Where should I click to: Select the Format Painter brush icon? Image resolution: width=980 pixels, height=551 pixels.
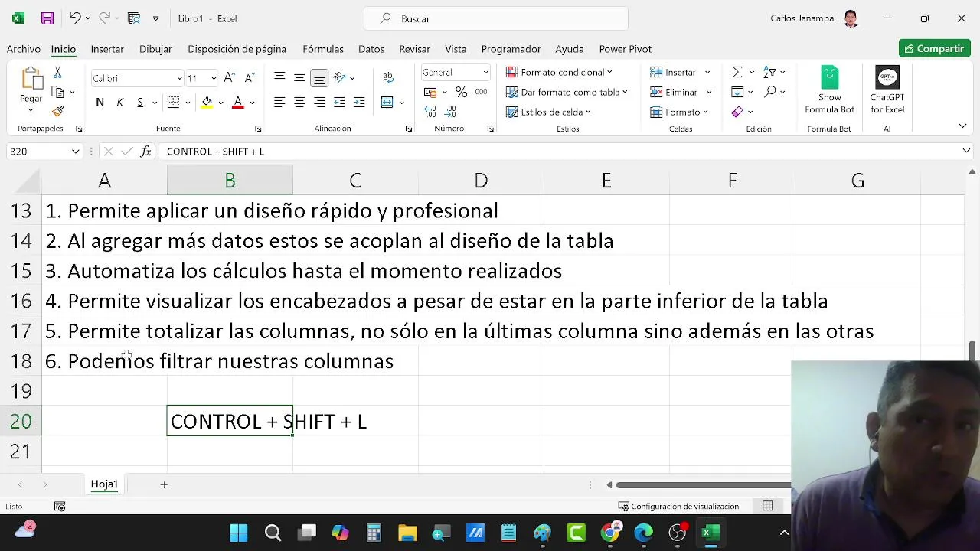point(57,111)
